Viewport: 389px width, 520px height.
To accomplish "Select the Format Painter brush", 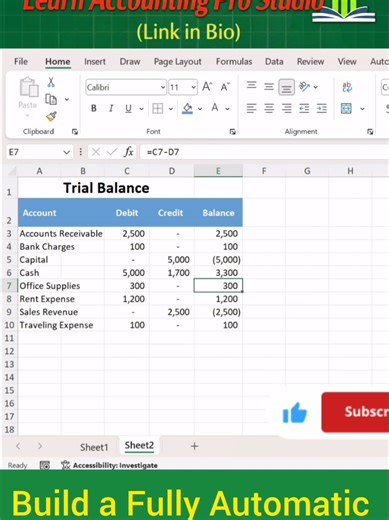I will click(51, 116).
